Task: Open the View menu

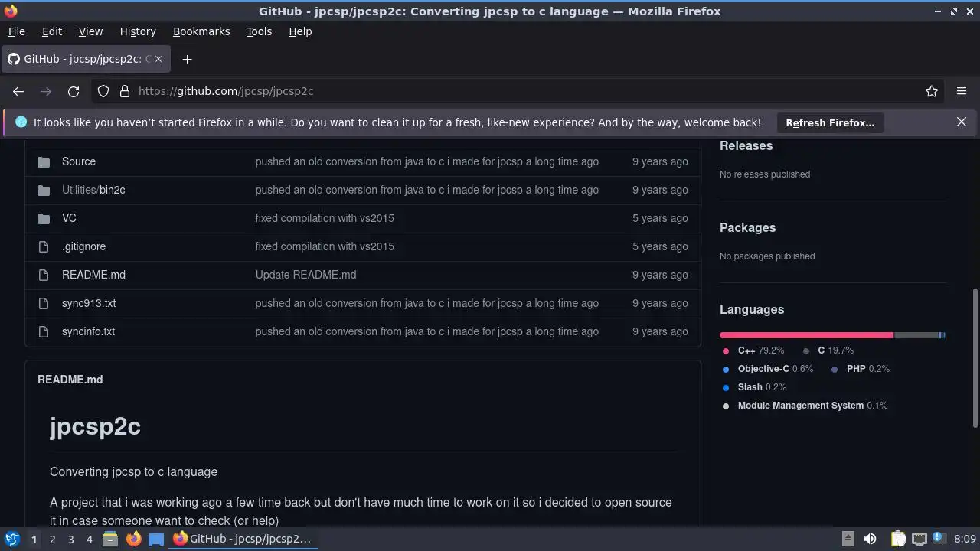Action: [90, 31]
